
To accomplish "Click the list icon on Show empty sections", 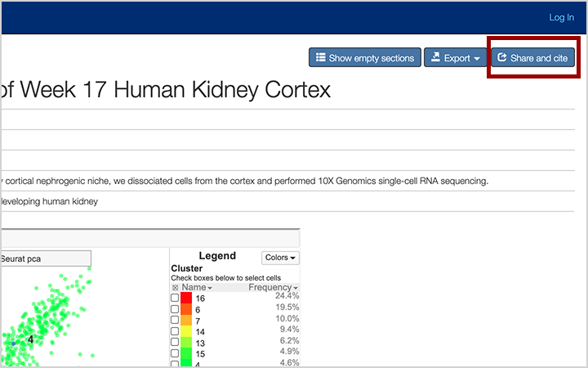I will click(321, 57).
